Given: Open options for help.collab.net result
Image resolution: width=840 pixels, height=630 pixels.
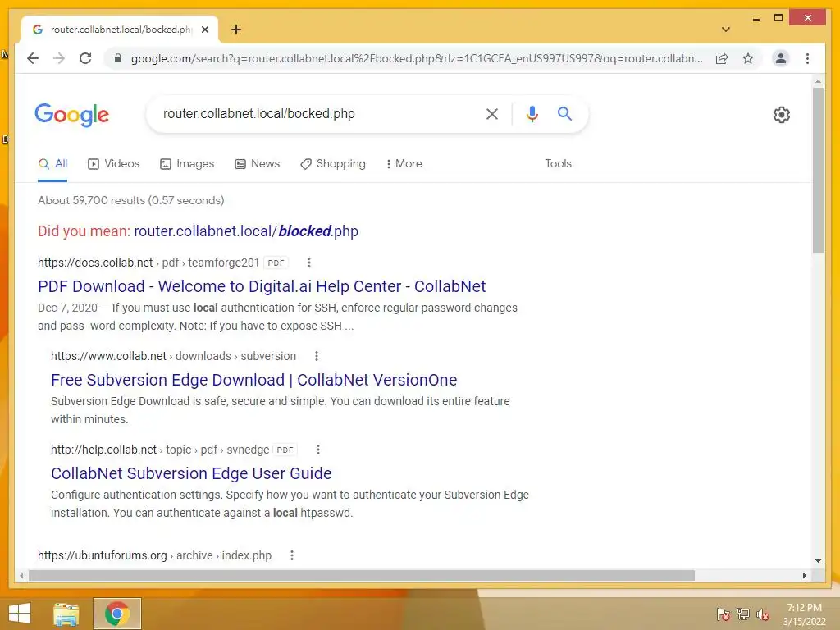Looking at the screenshot, I should tap(318, 450).
